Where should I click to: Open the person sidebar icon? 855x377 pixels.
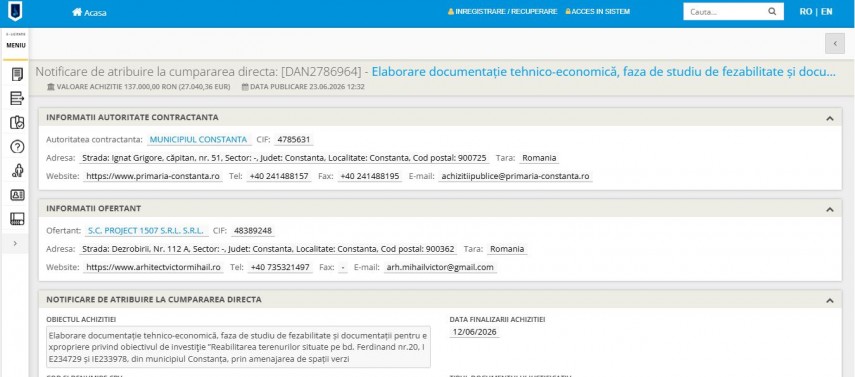tap(17, 171)
